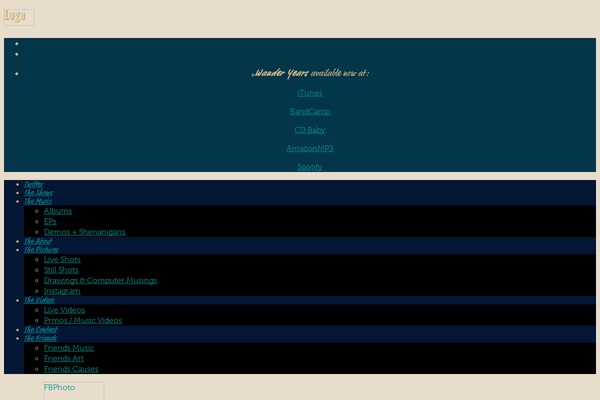Go to The Contact menu item
The image size is (600, 400).
pyautogui.click(x=41, y=330)
